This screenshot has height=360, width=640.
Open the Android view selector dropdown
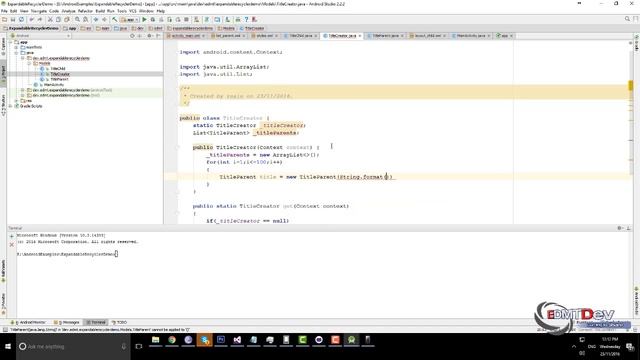click(x=40, y=36)
